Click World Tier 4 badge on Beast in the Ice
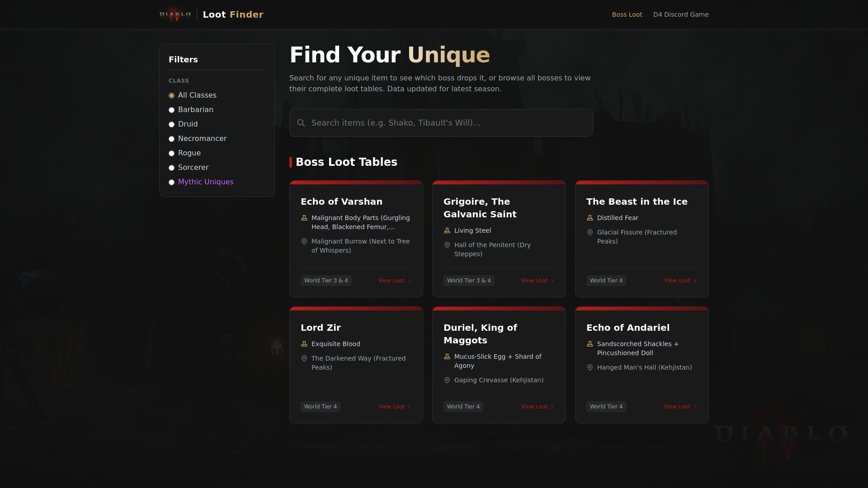The height and width of the screenshot is (488, 868). (606, 281)
